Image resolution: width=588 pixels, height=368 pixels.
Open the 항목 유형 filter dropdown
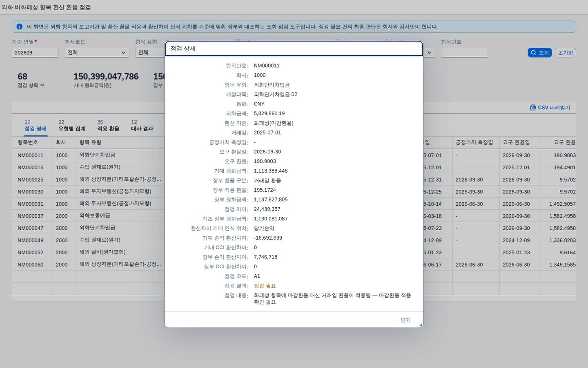[x=150, y=53]
